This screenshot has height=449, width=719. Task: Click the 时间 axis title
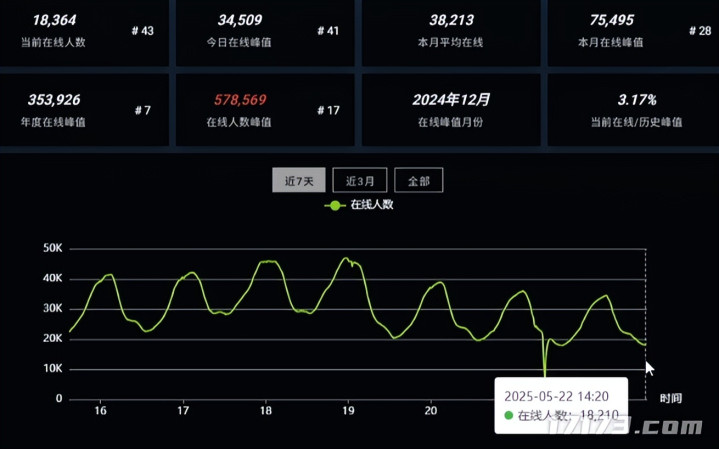click(x=671, y=398)
